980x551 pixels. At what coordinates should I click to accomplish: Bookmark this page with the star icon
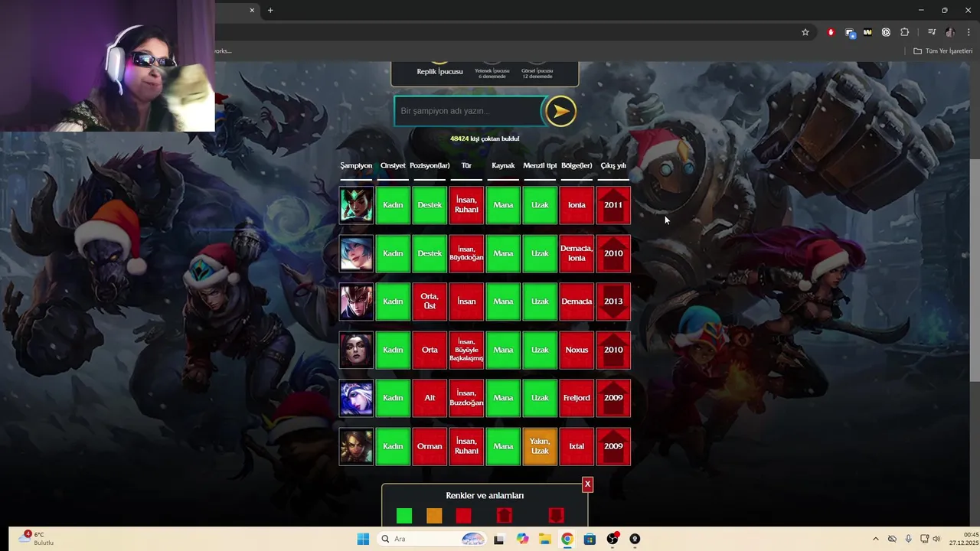tap(805, 32)
